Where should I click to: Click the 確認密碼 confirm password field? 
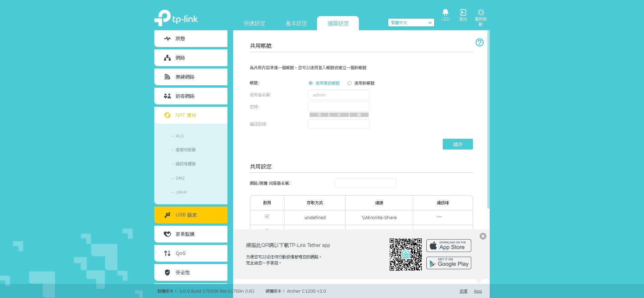[339, 124]
